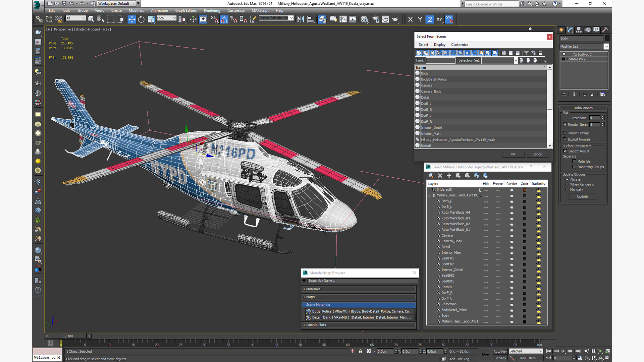
Task: Restrict axis to Z on toolbar
Action: pos(430,19)
